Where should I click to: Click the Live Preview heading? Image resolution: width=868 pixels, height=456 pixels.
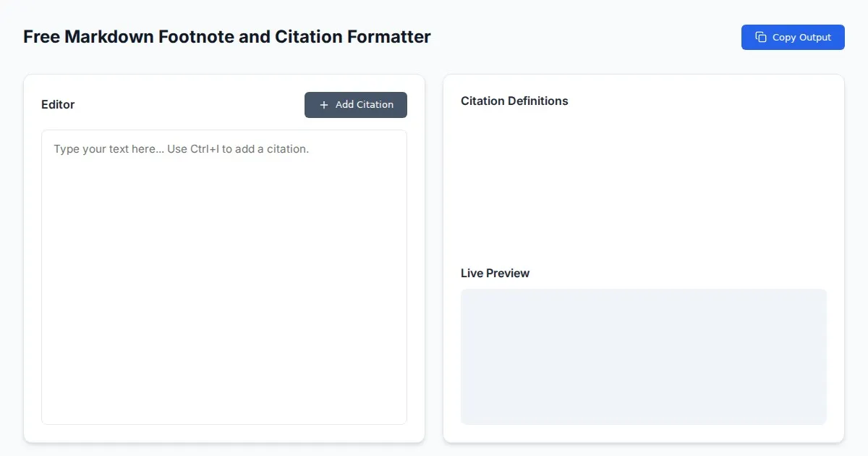[x=495, y=274]
